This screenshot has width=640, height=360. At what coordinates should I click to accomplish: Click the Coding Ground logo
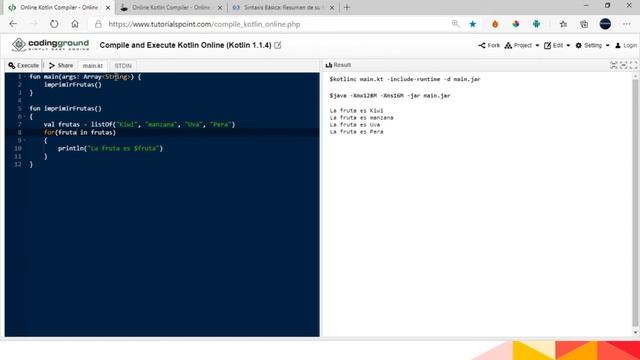(x=50, y=44)
